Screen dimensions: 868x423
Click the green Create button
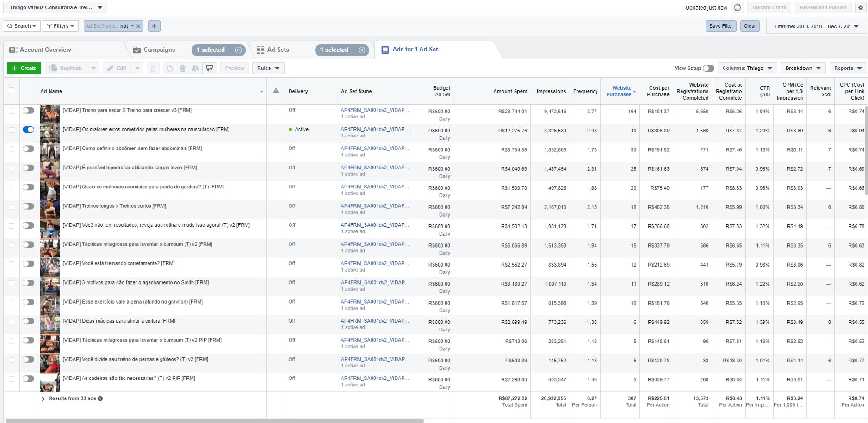(x=24, y=68)
